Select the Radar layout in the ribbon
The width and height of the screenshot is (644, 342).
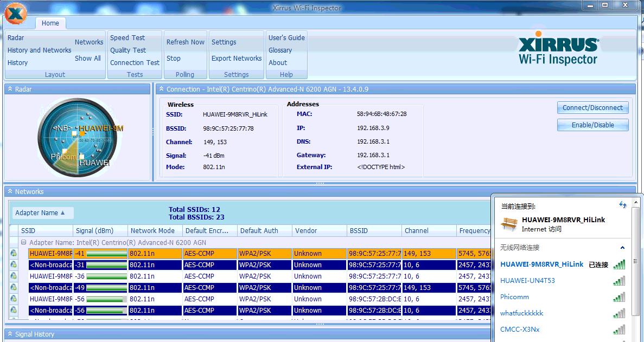point(16,38)
